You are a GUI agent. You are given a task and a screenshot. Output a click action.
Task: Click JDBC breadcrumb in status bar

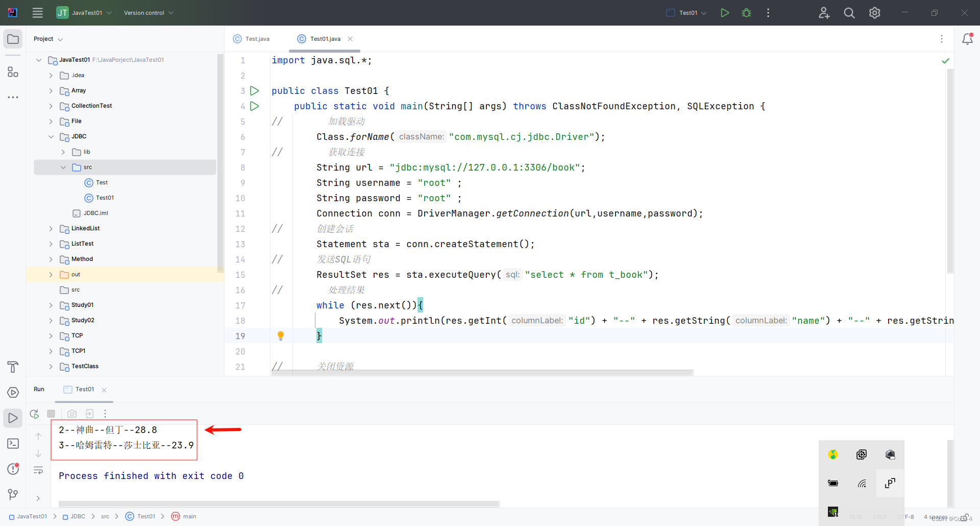coord(74,516)
